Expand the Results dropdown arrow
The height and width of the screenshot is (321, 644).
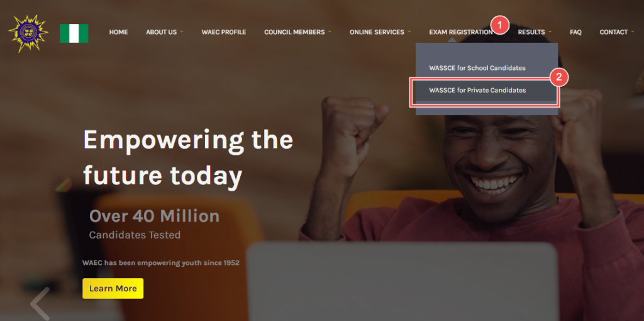coord(550,31)
